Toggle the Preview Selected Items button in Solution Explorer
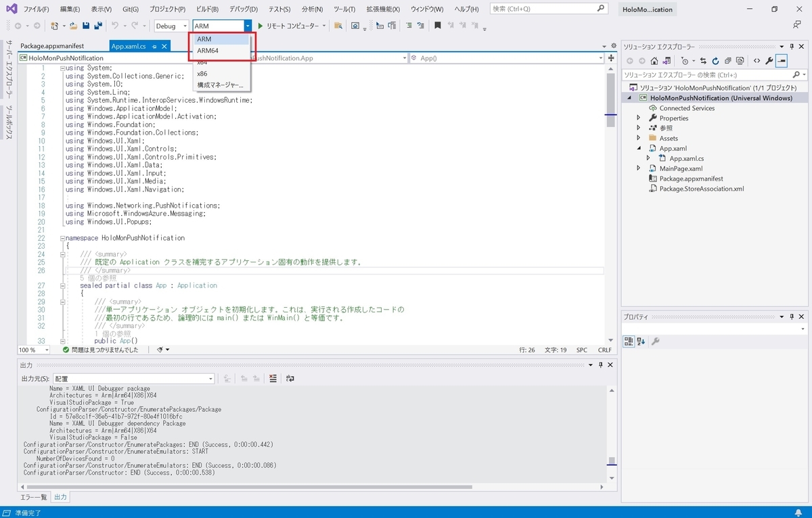 coord(782,61)
